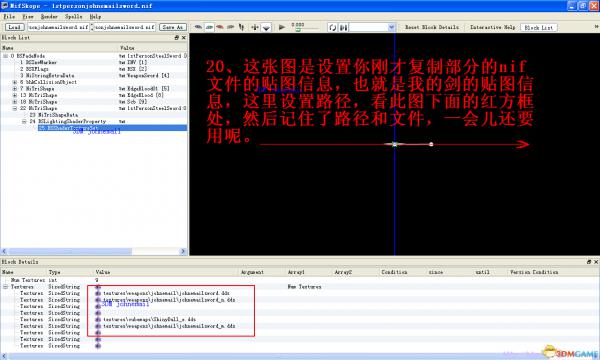This screenshot has width=600, height=360.
Task: Select the 3 NiStringExtraData block
Action: coord(47,75)
